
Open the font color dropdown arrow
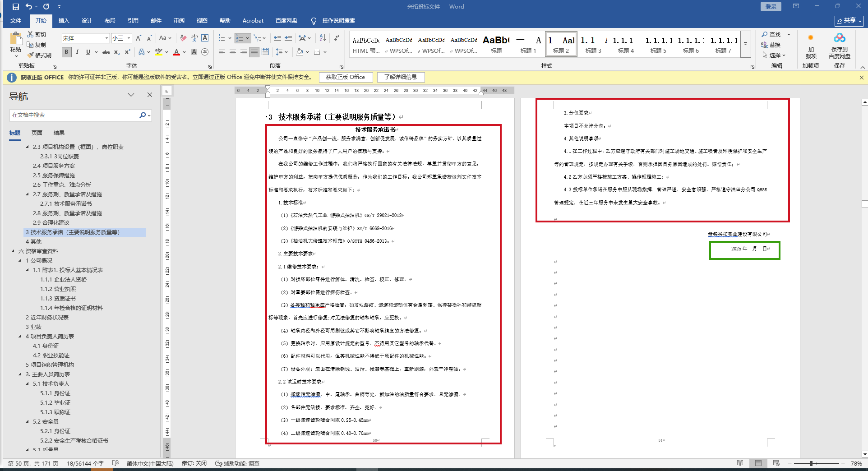pyautogui.click(x=184, y=52)
